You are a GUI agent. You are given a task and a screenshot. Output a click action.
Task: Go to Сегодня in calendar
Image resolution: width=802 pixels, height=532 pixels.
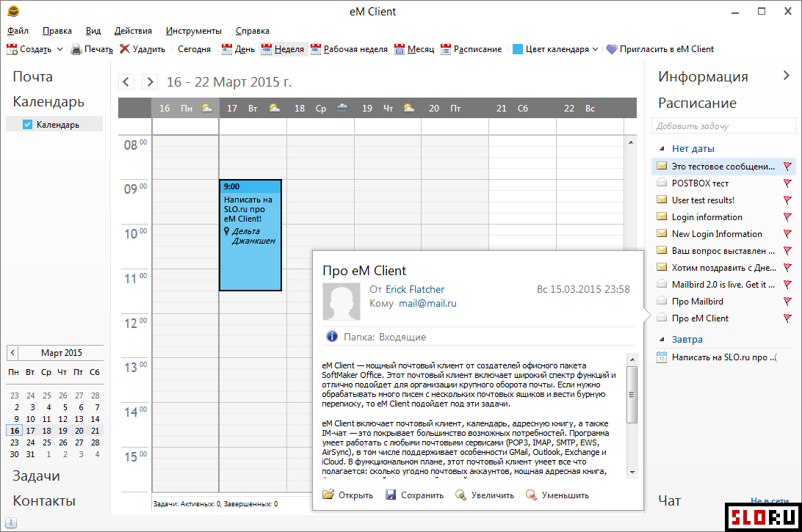(194, 49)
